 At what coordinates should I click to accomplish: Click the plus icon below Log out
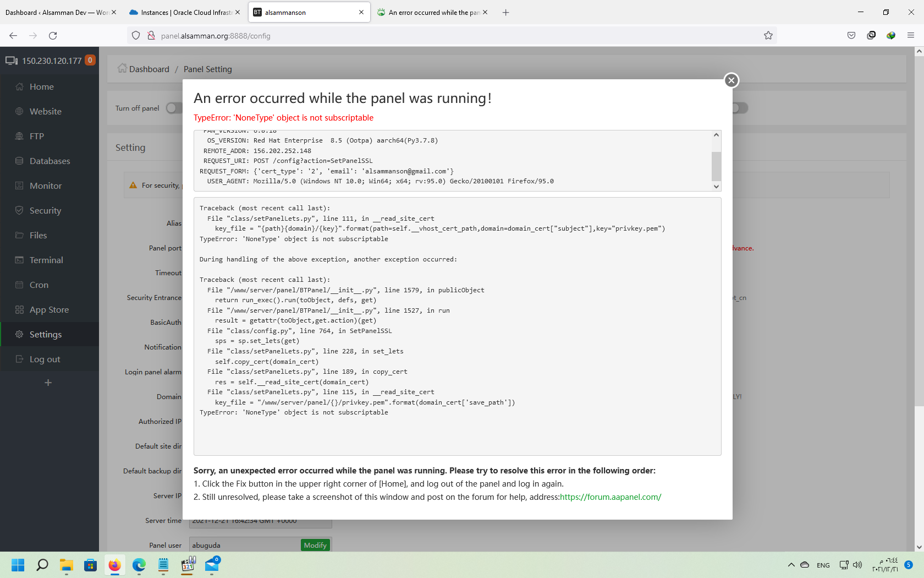tap(48, 383)
